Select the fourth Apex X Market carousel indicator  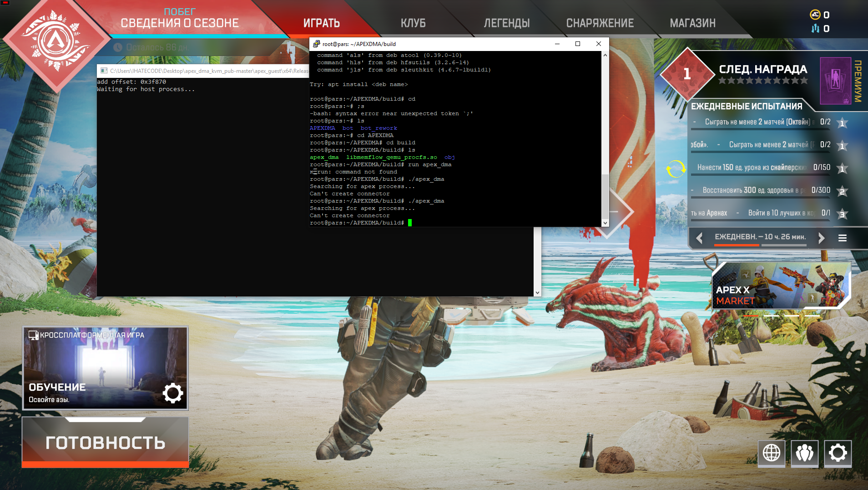tap(812, 316)
